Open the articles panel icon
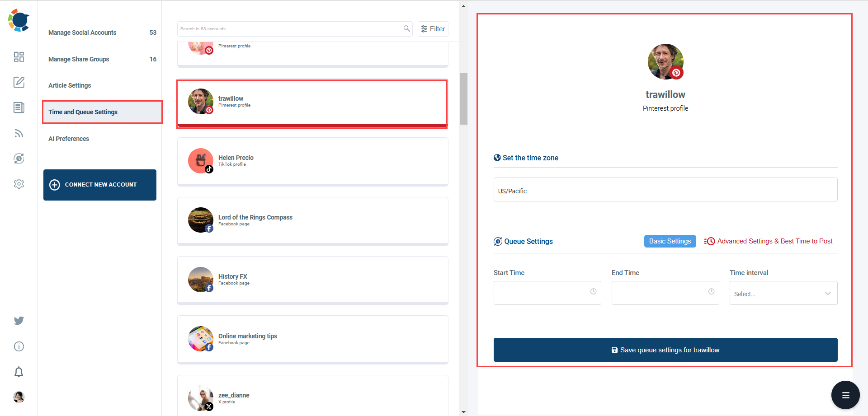 pyautogui.click(x=19, y=108)
